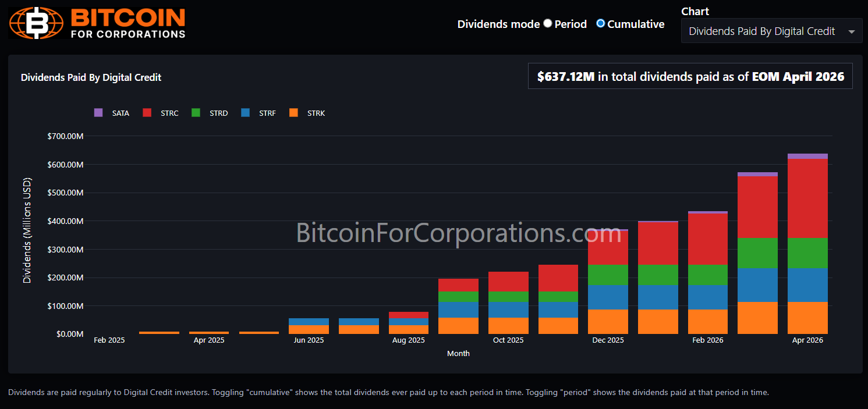Click the SATA legend label
The height and width of the screenshot is (409, 868).
click(121, 113)
